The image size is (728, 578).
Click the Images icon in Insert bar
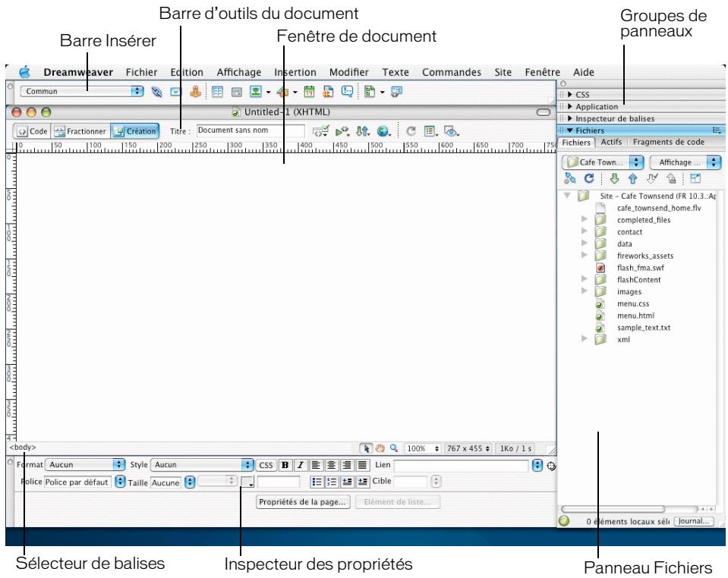pos(256,92)
